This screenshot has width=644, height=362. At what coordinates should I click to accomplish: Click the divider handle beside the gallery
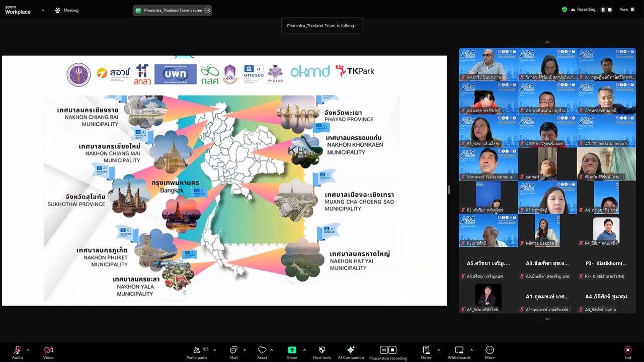(x=448, y=190)
